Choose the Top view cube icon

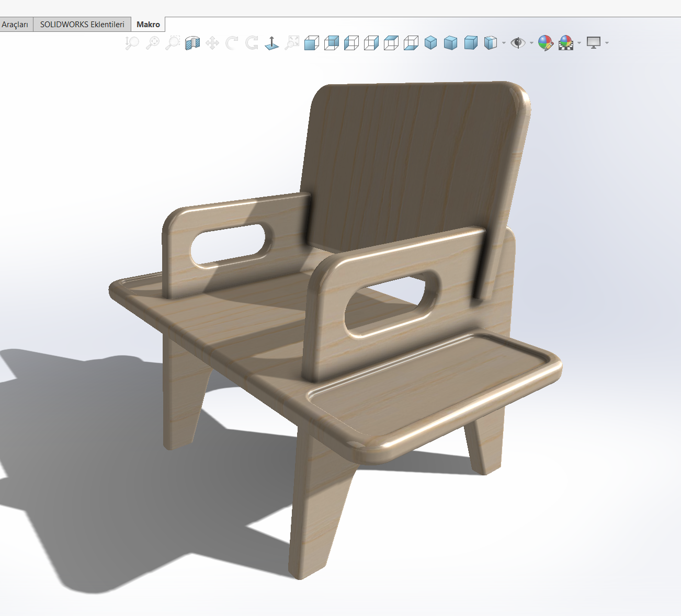click(x=391, y=43)
